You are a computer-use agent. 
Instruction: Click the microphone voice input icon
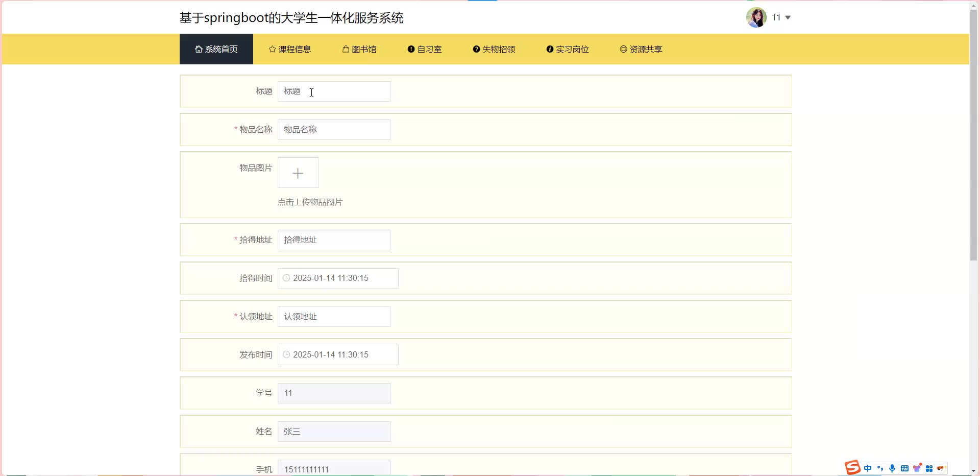tap(892, 468)
